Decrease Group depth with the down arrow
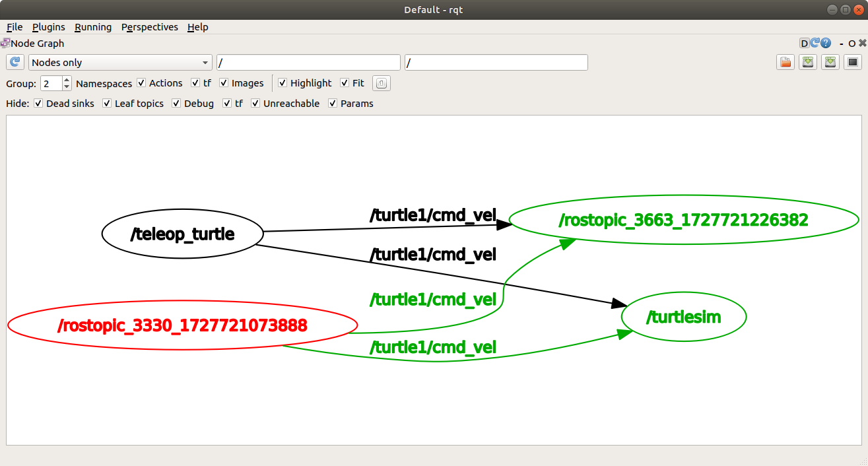 [x=67, y=87]
